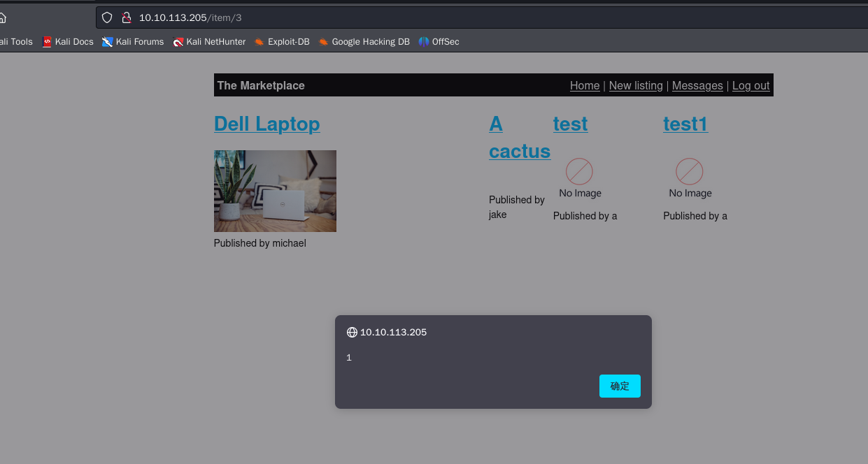
Task: Open Messages in Marketplace navigation
Action: (697, 85)
